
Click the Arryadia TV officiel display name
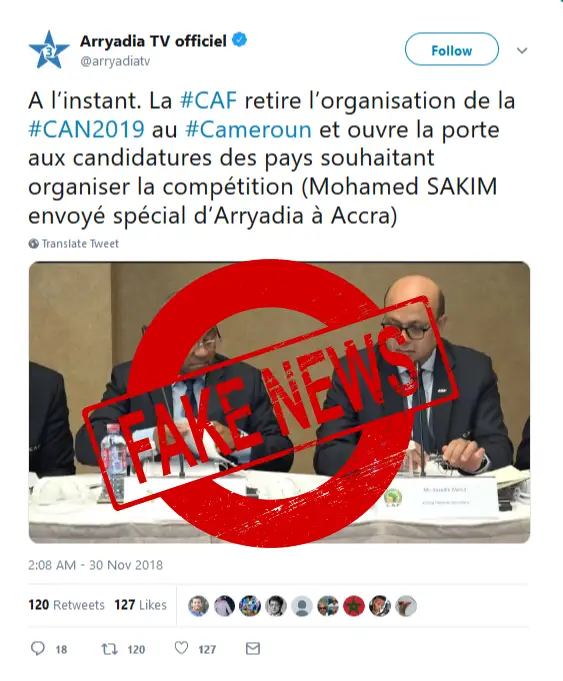[x=153, y=41]
